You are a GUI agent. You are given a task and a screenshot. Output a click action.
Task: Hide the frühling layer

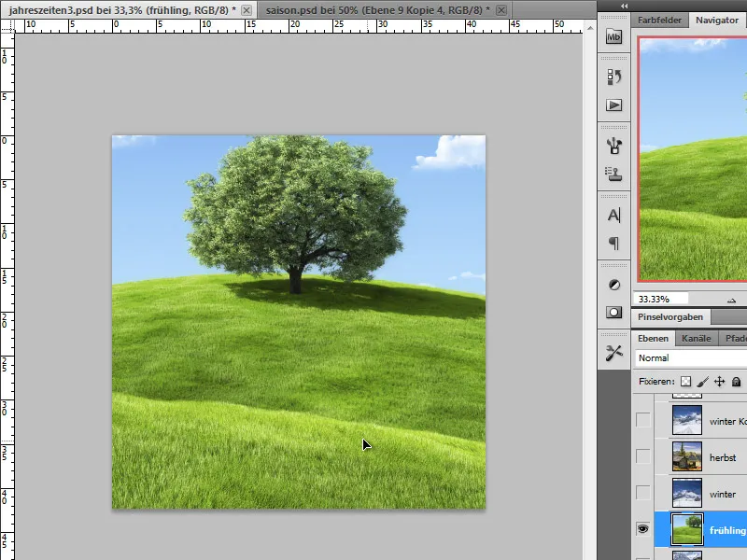coord(643,529)
